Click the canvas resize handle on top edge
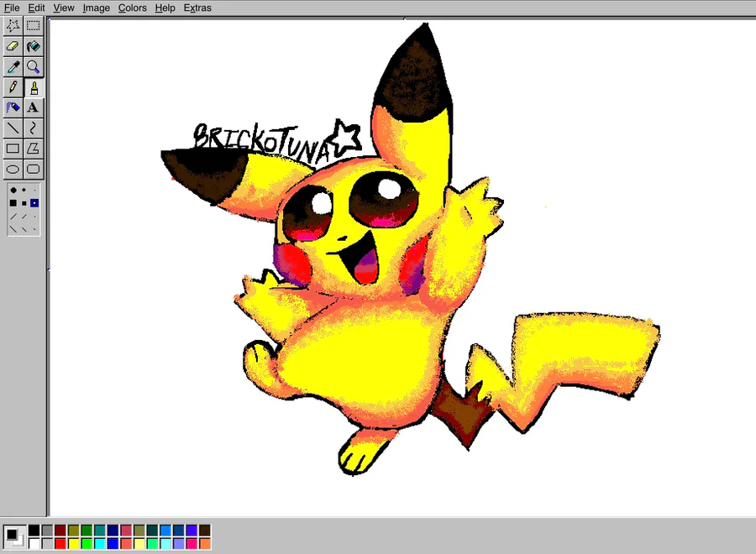Viewport: 756px width, 554px height. coord(404,18)
